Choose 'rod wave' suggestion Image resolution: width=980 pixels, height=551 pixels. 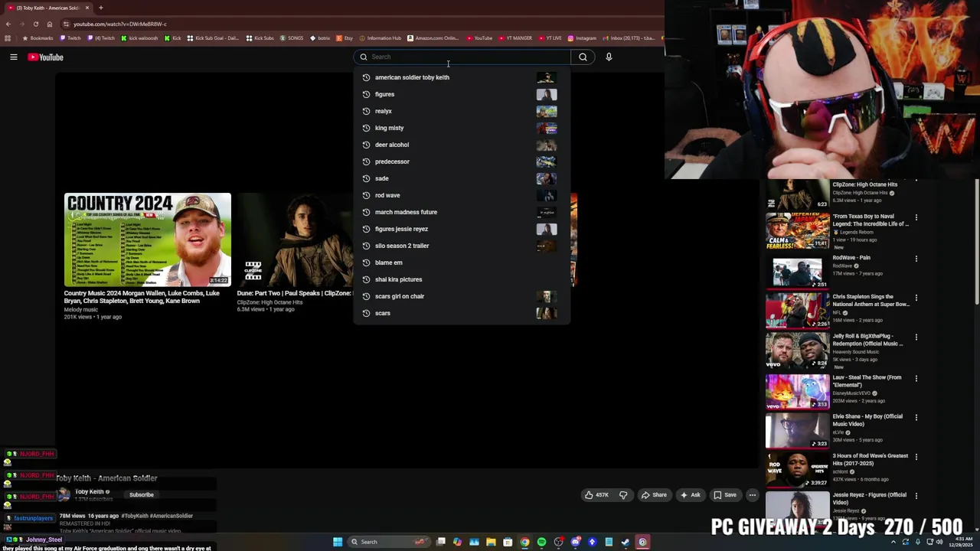point(462,195)
